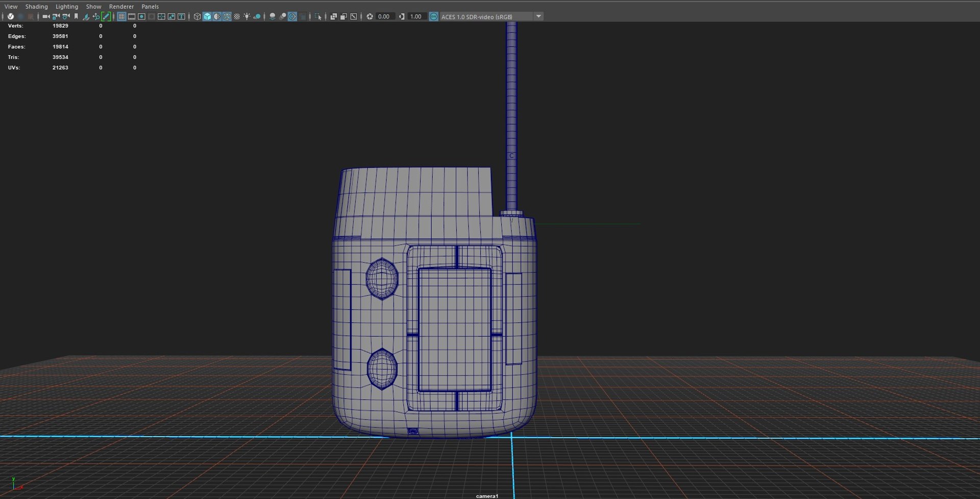980x499 pixels.
Task: Toggle the Resolution Gate display
Action: click(141, 16)
